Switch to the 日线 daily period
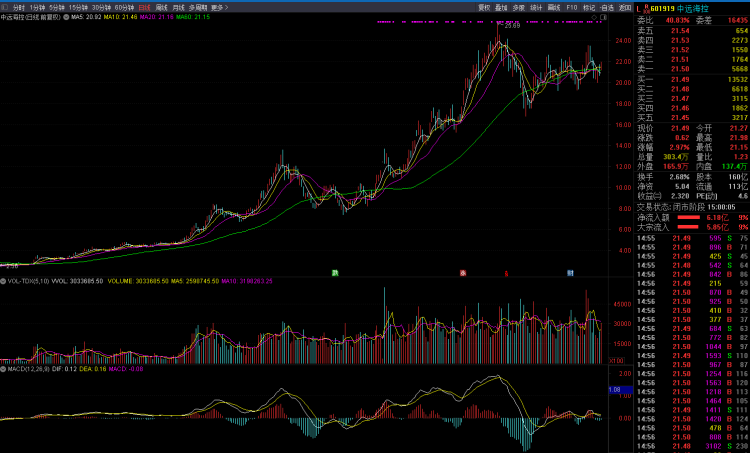 pyautogui.click(x=145, y=7)
